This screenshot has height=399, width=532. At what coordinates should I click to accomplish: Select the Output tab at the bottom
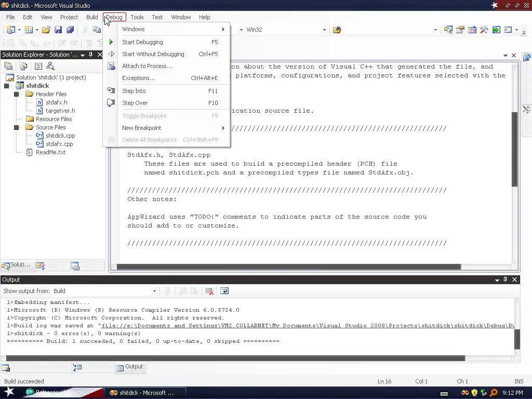tap(130, 367)
